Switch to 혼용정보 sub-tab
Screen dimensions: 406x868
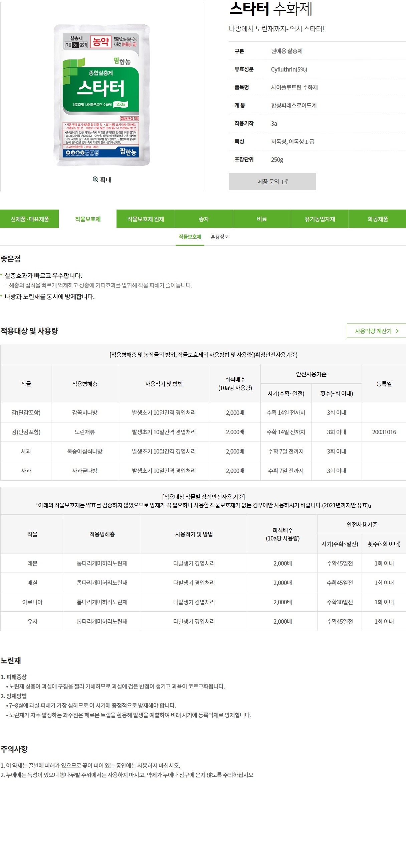pyautogui.click(x=219, y=237)
